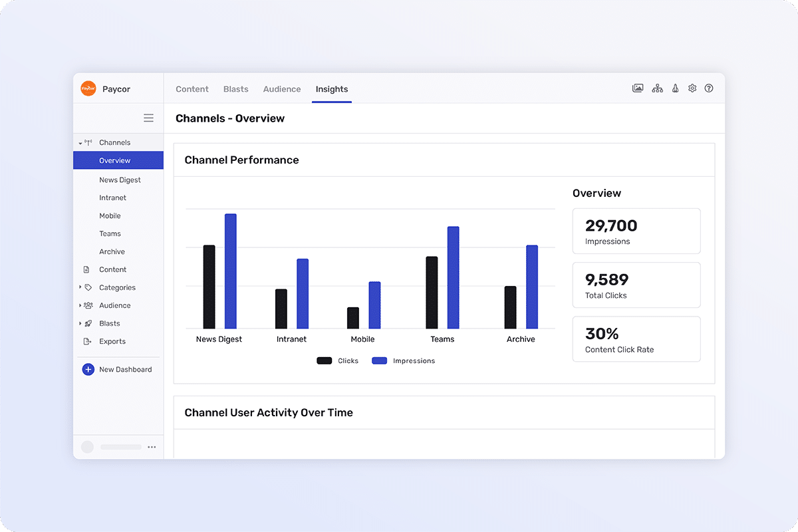
Task: Expand the Audience sidebar arrow
Action: click(x=80, y=305)
